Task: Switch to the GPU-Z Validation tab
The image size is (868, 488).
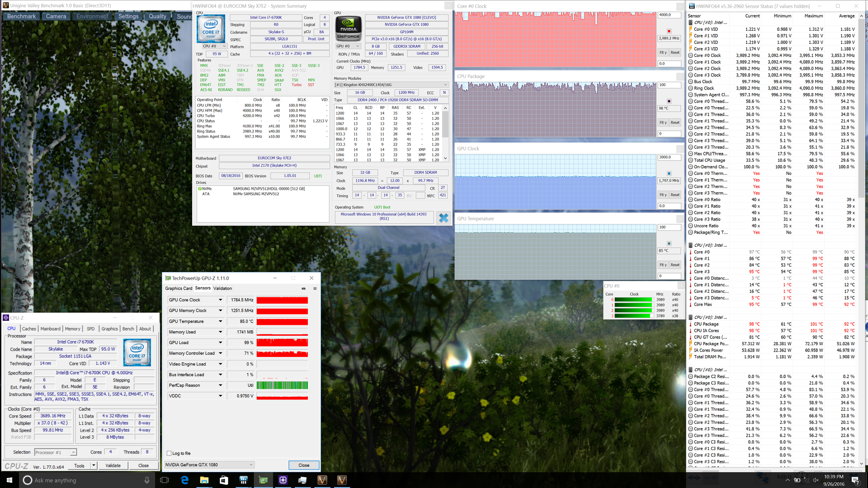Action: [222, 288]
